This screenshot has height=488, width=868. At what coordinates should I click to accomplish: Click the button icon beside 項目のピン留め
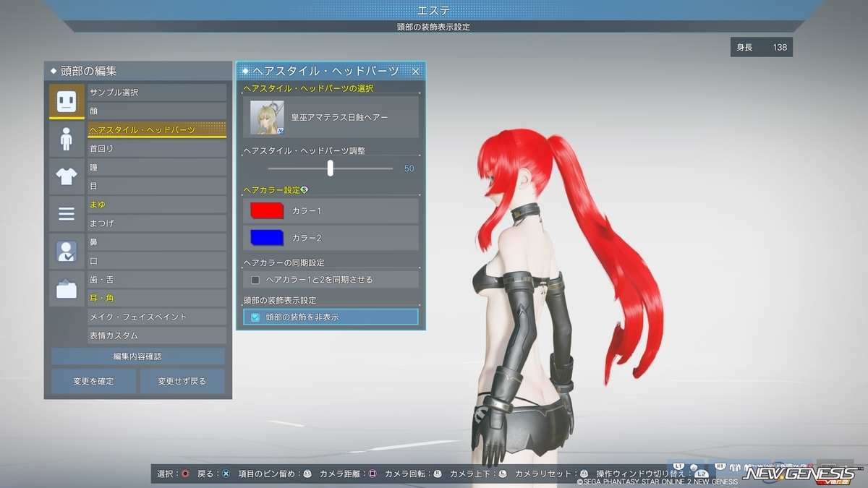(x=307, y=474)
